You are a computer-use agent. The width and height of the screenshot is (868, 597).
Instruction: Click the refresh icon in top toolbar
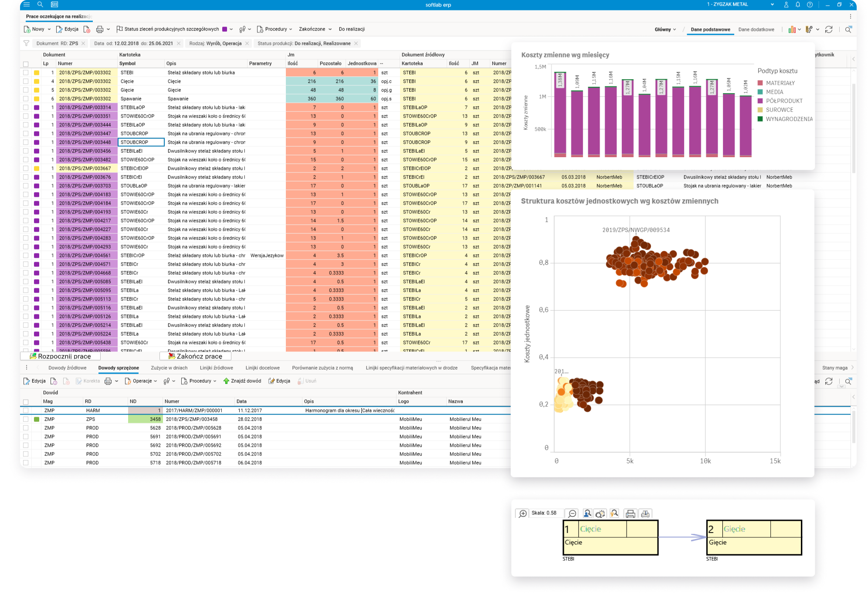click(x=829, y=30)
